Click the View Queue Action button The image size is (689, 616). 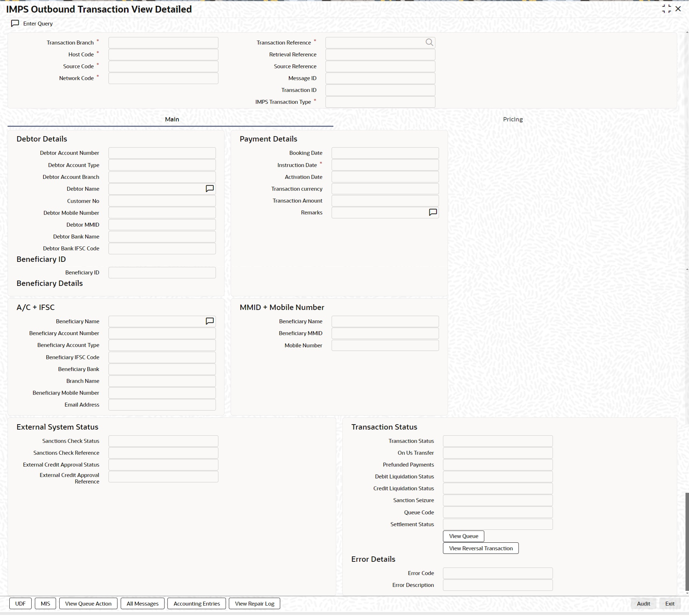coord(88,604)
